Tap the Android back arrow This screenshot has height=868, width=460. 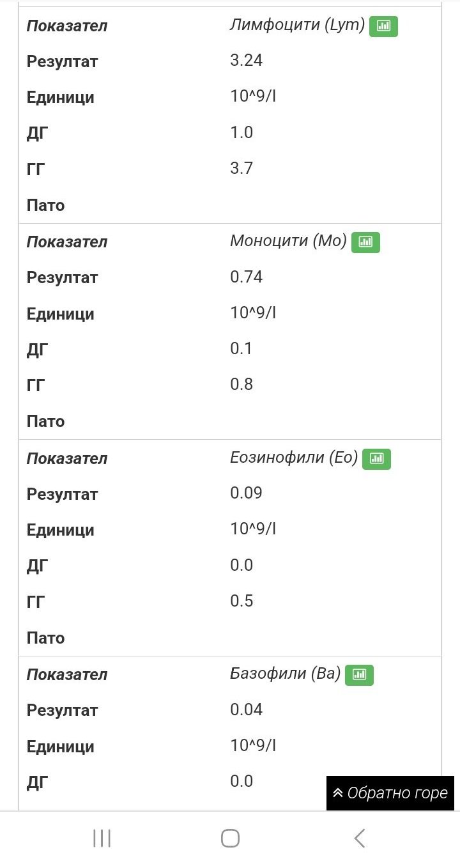click(x=359, y=838)
